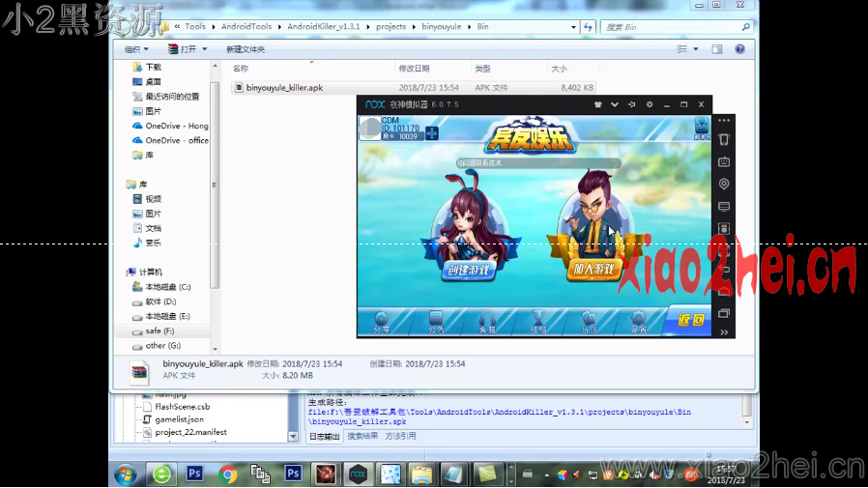Open the address bar history dropdown

(573, 27)
